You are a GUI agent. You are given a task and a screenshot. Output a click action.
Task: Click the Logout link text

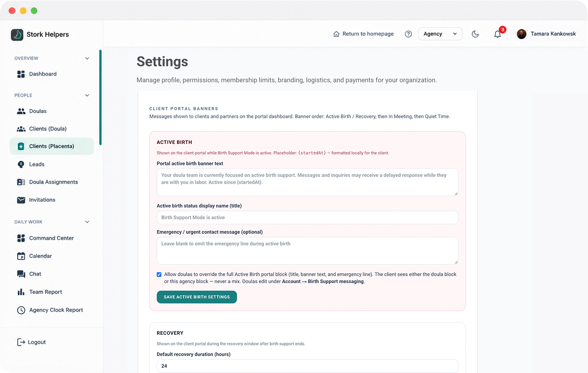(x=37, y=342)
